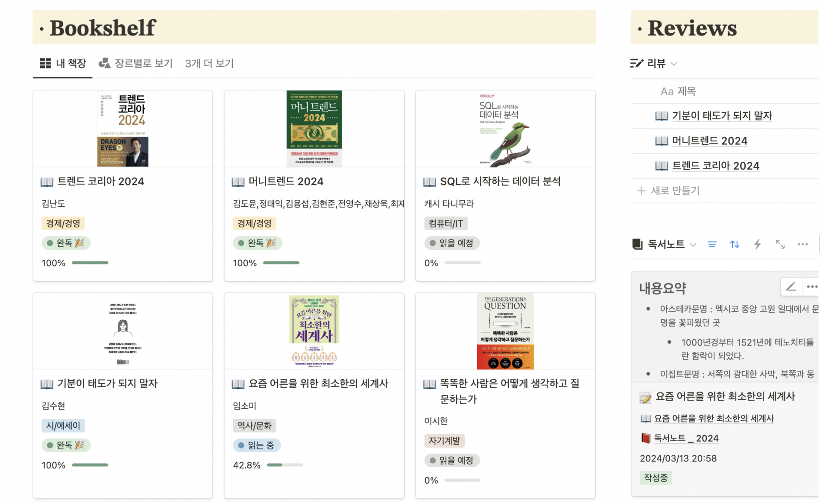Open the three-dot menu next to 독서노트
The width and height of the screenshot is (820, 504).
[802, 244]
